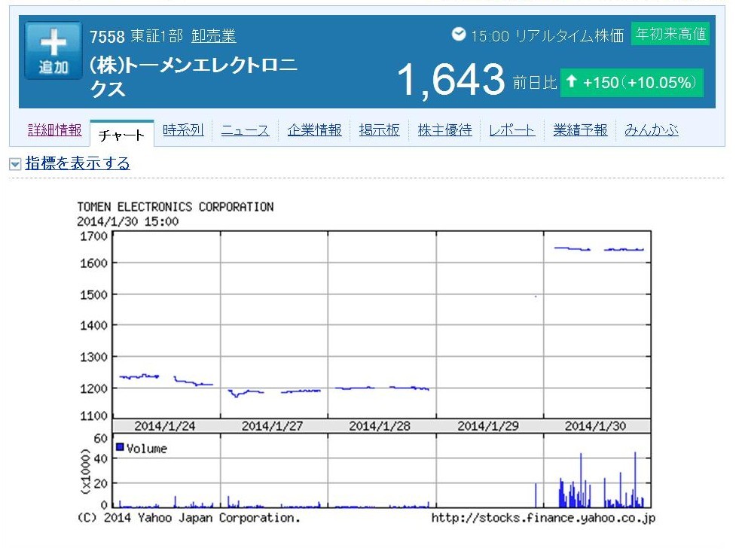
Task: Switch to the 掲示板 tab
Action: 379,129
